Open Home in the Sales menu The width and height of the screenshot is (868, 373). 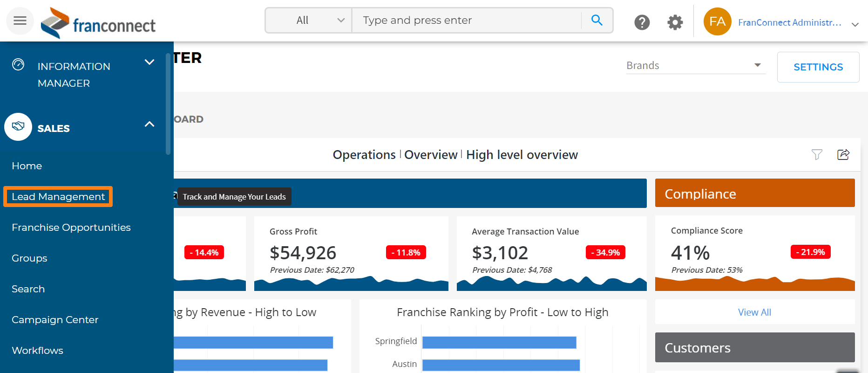27,166
